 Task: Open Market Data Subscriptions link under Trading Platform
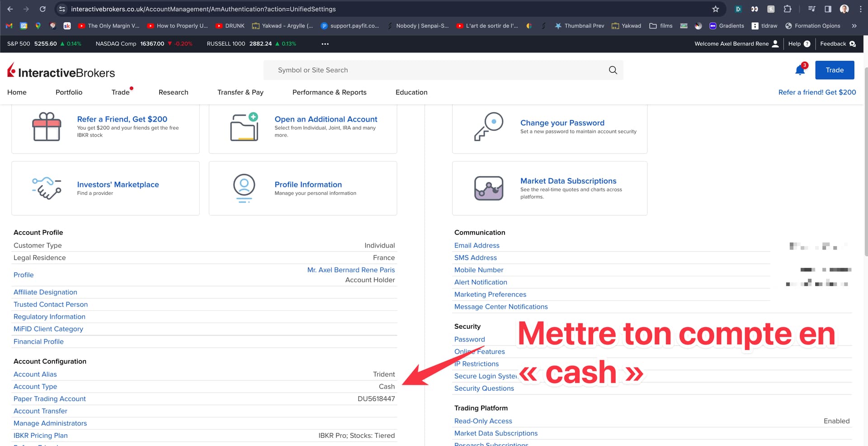pyautogui.click(x=496, y=433)
